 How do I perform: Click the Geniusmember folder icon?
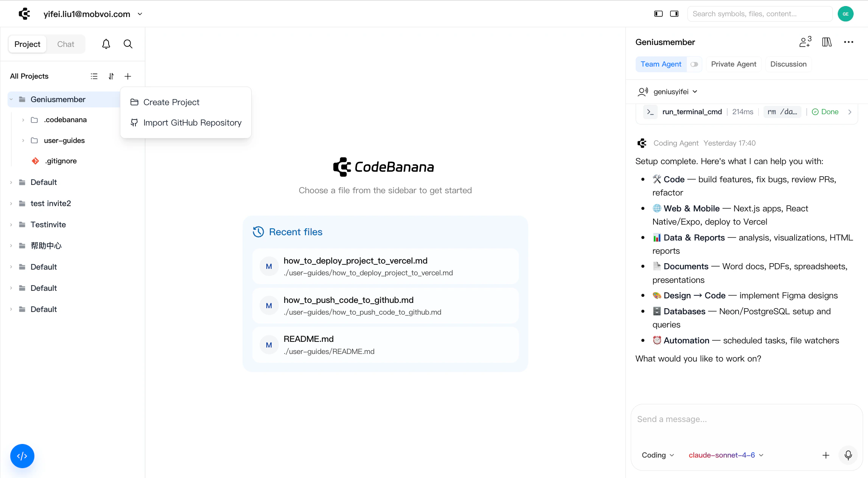22,99
